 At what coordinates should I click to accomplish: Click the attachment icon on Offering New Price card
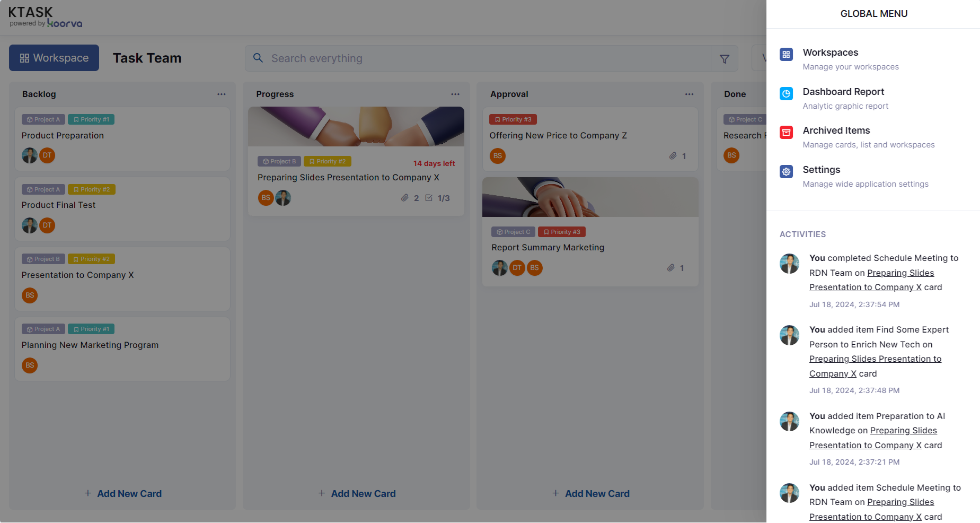click(673, 156)
